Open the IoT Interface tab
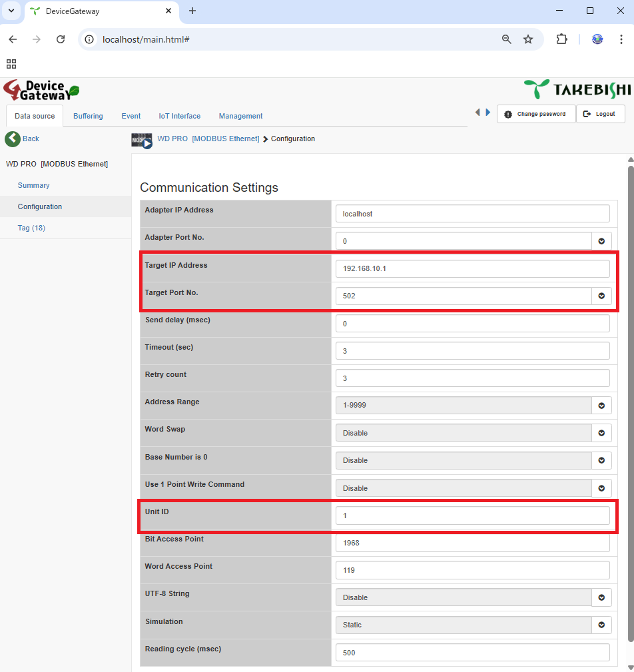The height and width of the screenshot is (672, 634). point(179,116)
